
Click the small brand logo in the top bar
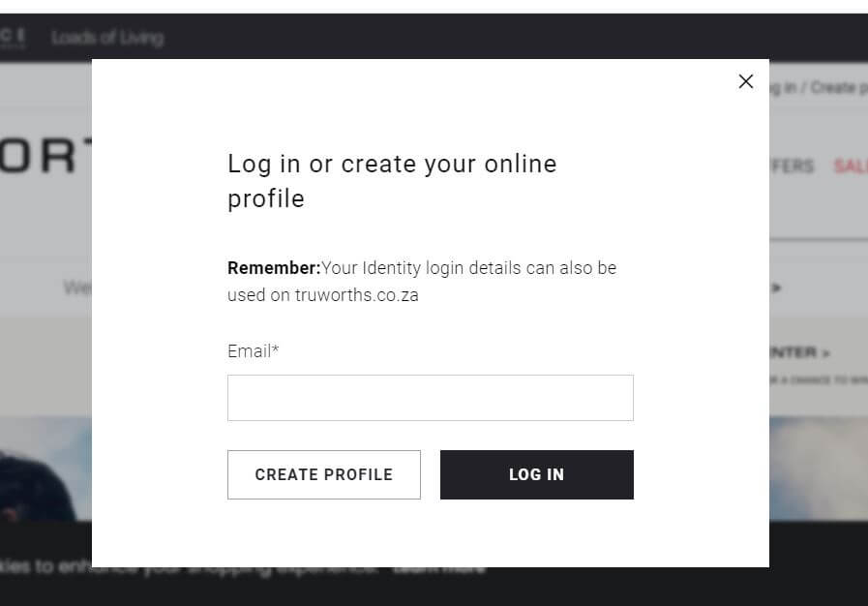tap(14, 38)
